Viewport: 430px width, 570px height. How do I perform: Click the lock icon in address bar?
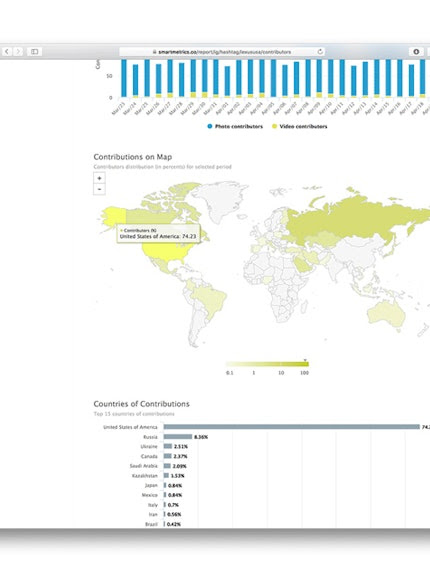(154, 52)
